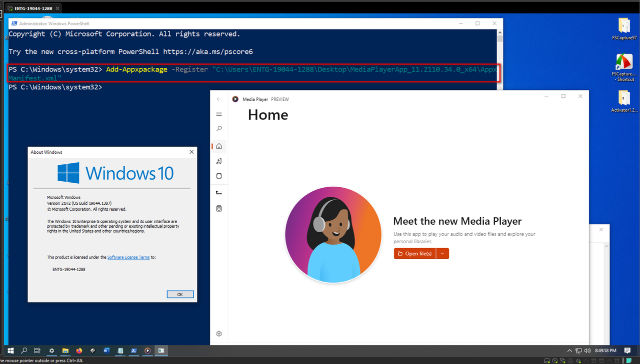Click the Media Player back arrow
Screen dimensions: 640x364
(x=218, y=99)
